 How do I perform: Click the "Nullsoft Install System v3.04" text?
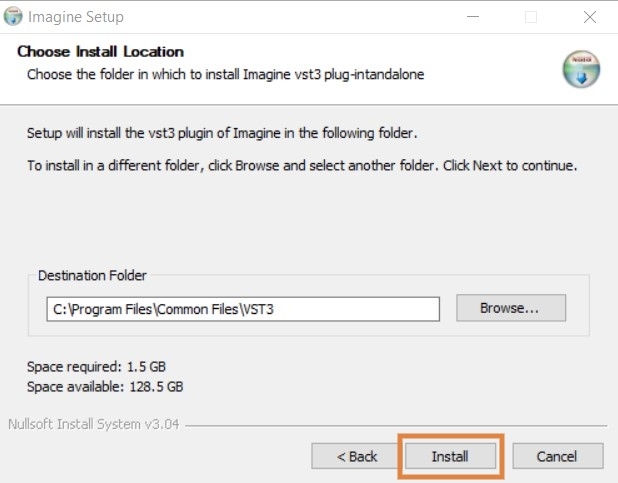pos(93,423)
